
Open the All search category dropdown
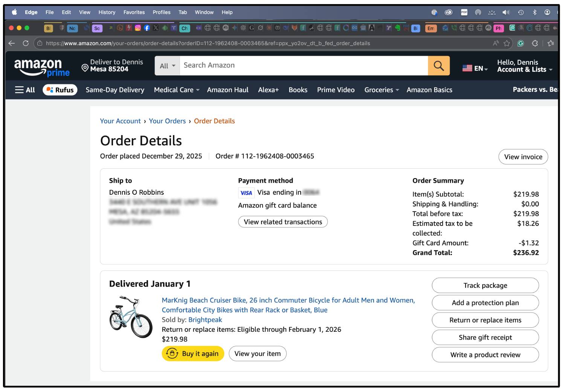(x=167, y=66)
